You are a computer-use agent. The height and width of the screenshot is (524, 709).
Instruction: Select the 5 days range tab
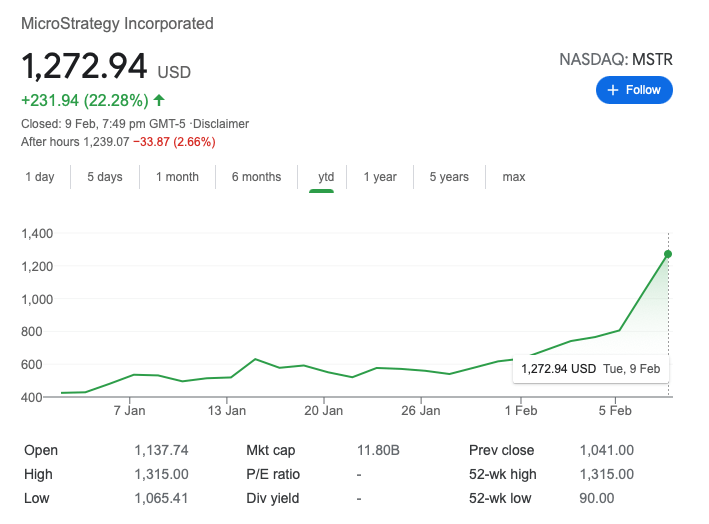click(x=105, y=177)
